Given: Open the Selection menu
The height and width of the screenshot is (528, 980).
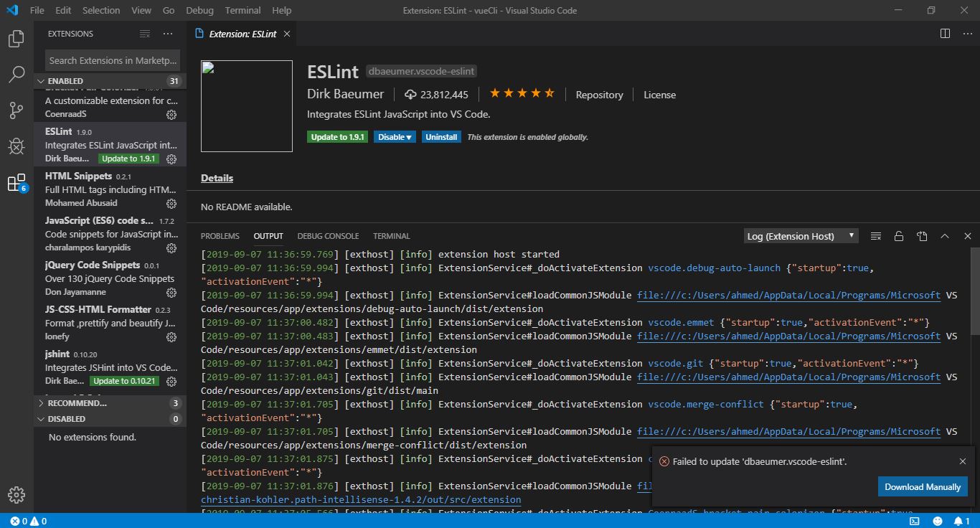Looking at the screenshot, I should 101,10.
